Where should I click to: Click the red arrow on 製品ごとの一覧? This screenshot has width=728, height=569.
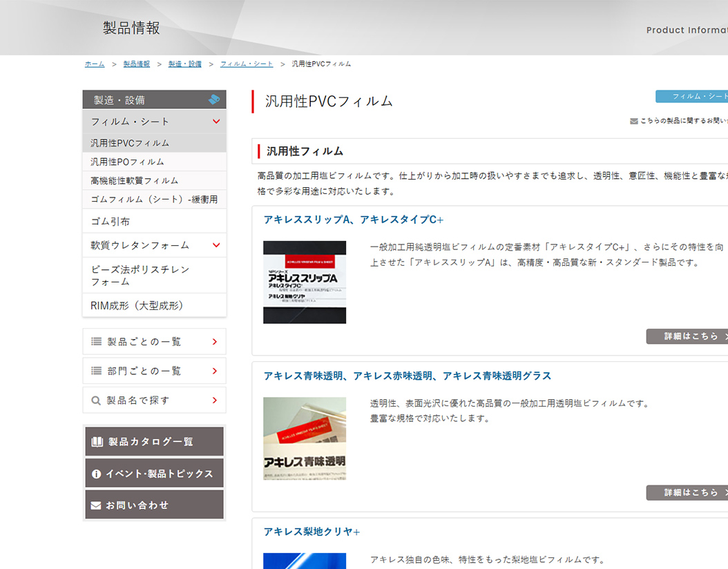(x=215, y=342)
